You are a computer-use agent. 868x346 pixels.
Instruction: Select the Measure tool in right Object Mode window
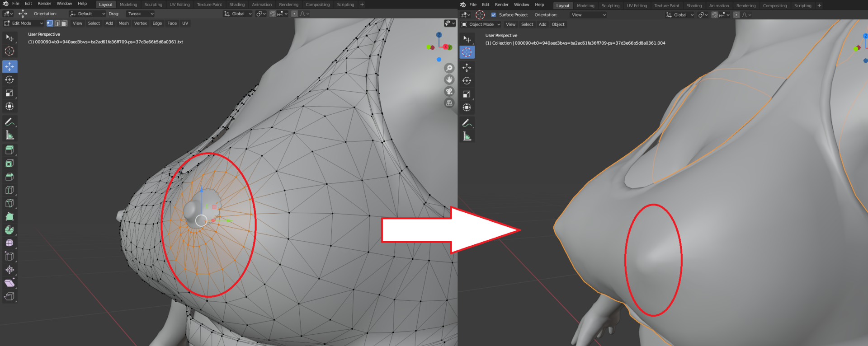pyautogui.click(x=467, y=136)
